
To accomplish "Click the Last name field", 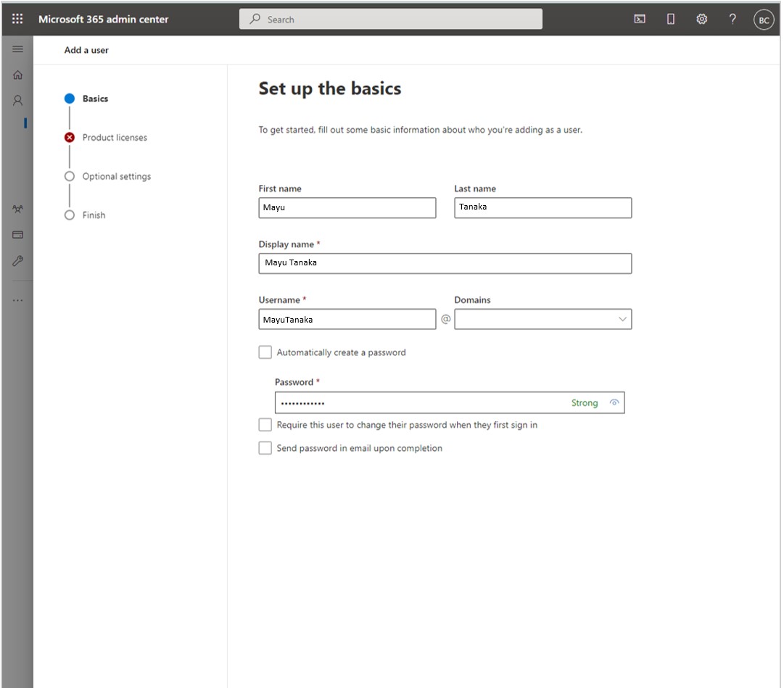I will (x=543, y=208).
